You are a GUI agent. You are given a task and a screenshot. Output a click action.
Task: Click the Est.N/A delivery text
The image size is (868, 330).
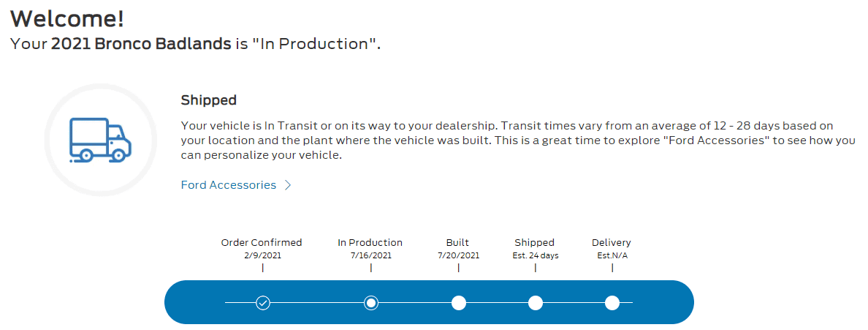tap(612, 255)
